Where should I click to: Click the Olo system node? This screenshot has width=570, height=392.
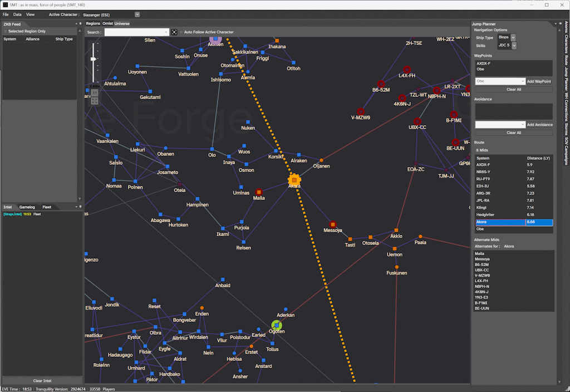212,149
